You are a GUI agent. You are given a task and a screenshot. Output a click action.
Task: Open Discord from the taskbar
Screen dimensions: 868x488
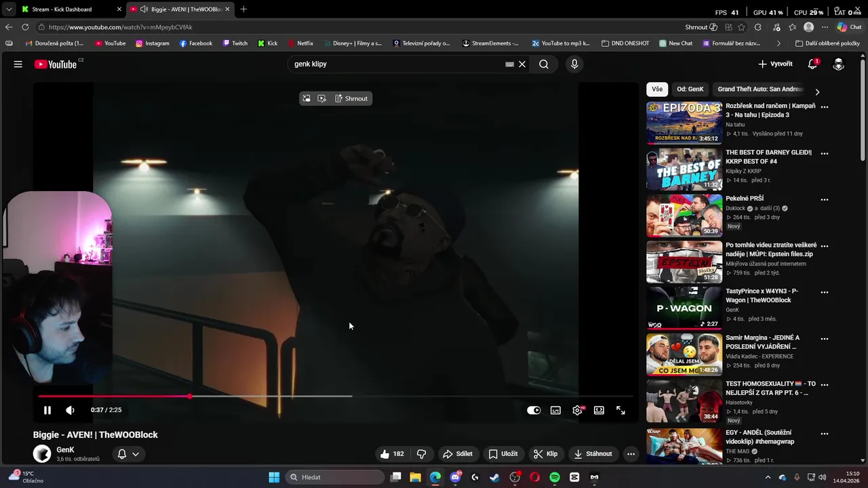pos(456,477)
